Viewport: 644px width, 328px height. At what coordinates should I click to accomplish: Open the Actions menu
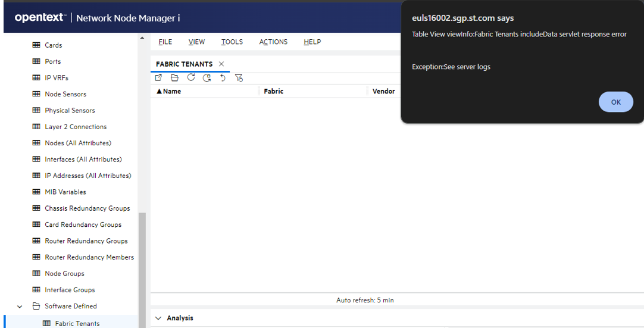(273, 42)
